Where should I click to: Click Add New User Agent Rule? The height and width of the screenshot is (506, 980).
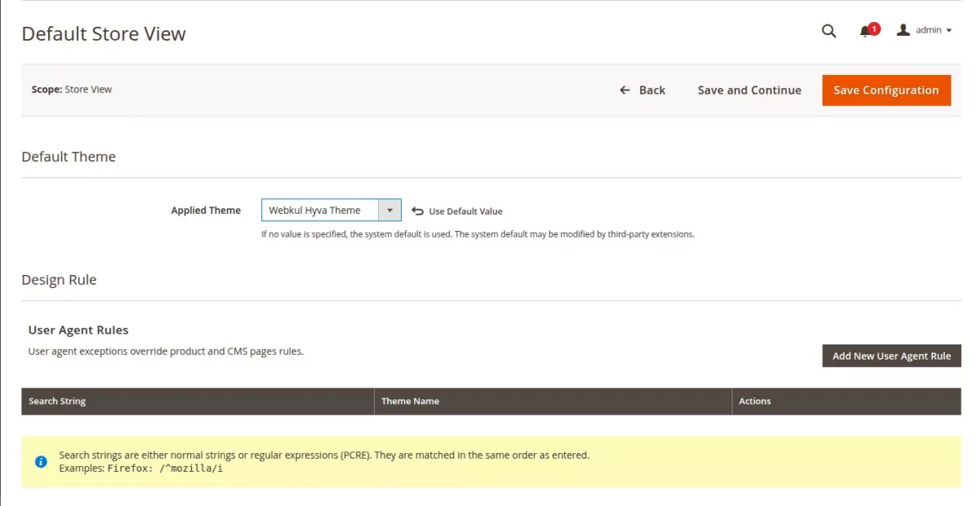point(891,356)
